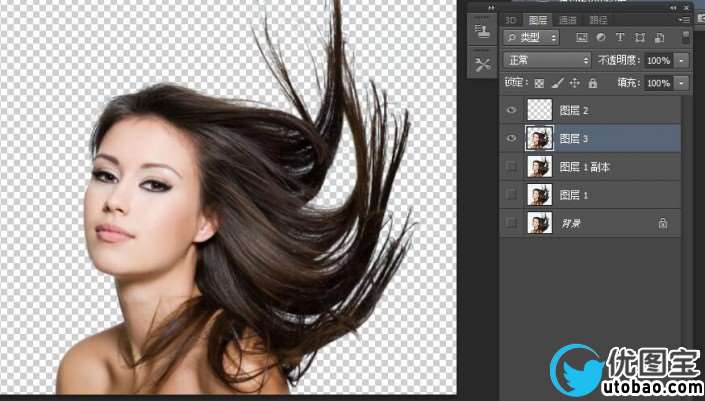Open the Tool Presets panel icon
The height and width of the screenshot is (401, 705).
(482, 64)
